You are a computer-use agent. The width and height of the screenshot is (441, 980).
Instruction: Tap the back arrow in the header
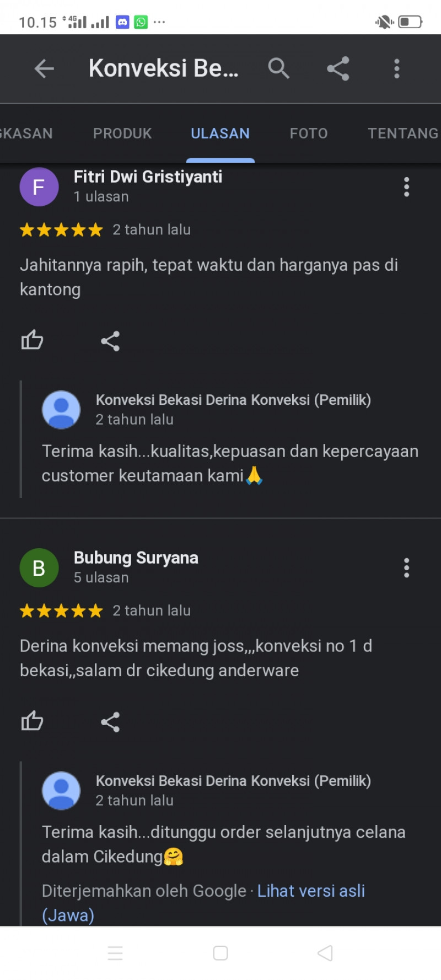[44, 69]
